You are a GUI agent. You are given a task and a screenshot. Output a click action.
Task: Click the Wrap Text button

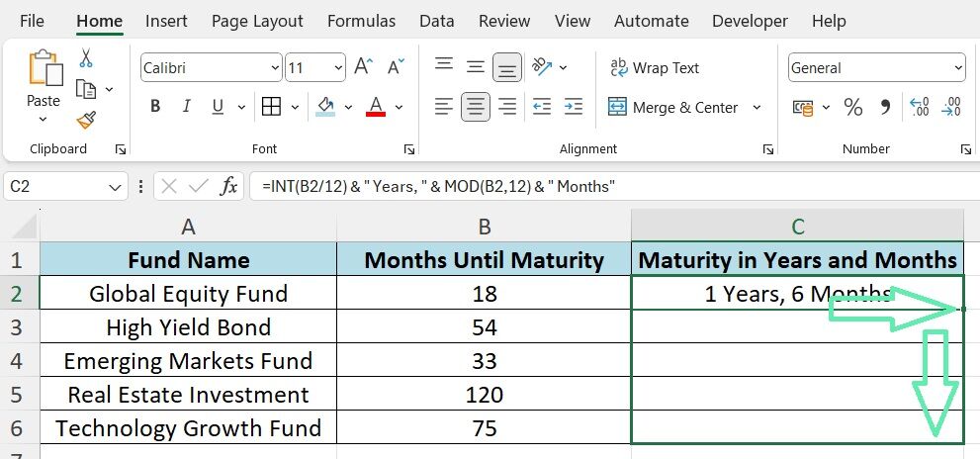tap(655, 67)
